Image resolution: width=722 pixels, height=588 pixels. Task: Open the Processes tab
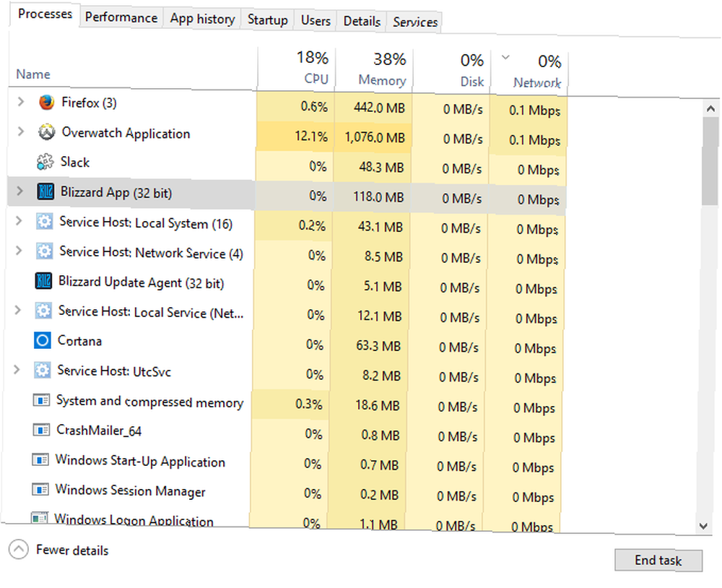click(45, 14)
